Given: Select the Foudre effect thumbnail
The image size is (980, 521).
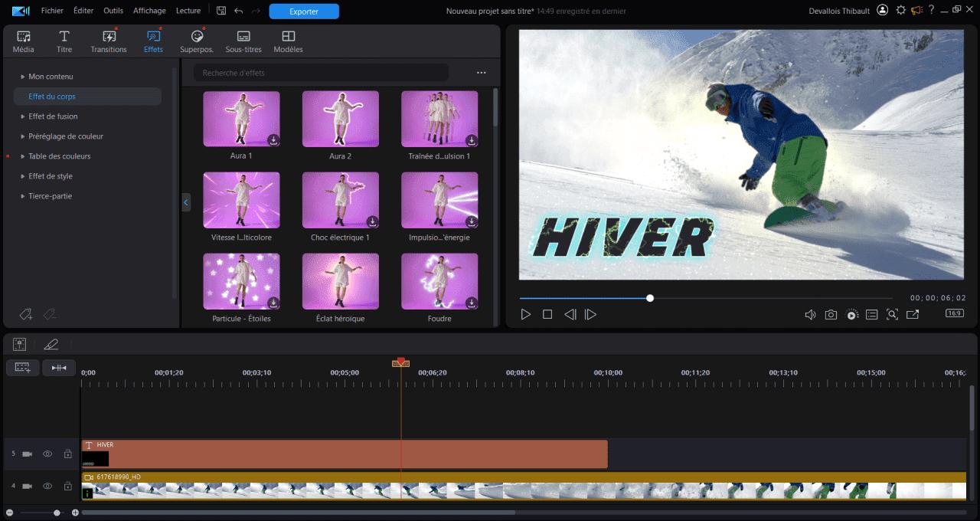Looking at the screenshot, I should (439, 281).
